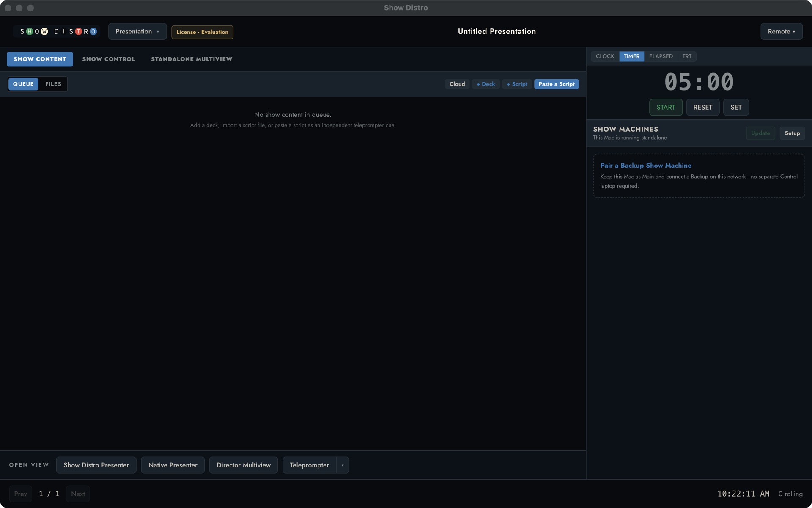Click the 05:00 timer display

click(699, 82)
